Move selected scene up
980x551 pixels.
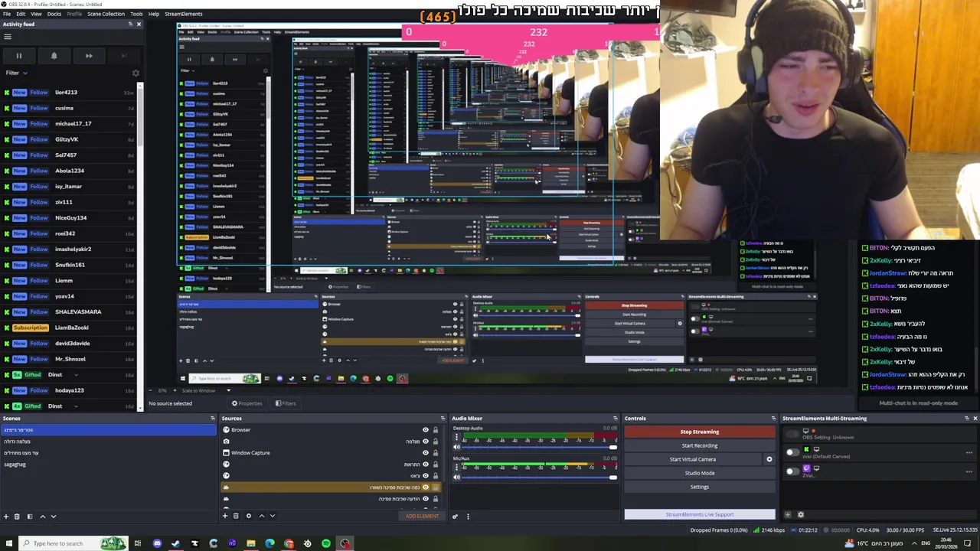(x=43, y=517)
